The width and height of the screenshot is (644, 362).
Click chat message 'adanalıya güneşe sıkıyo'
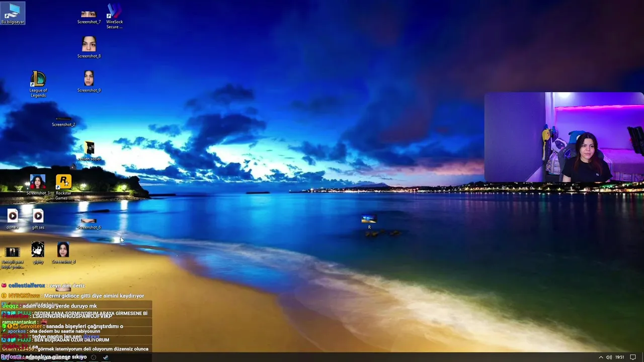56,357
